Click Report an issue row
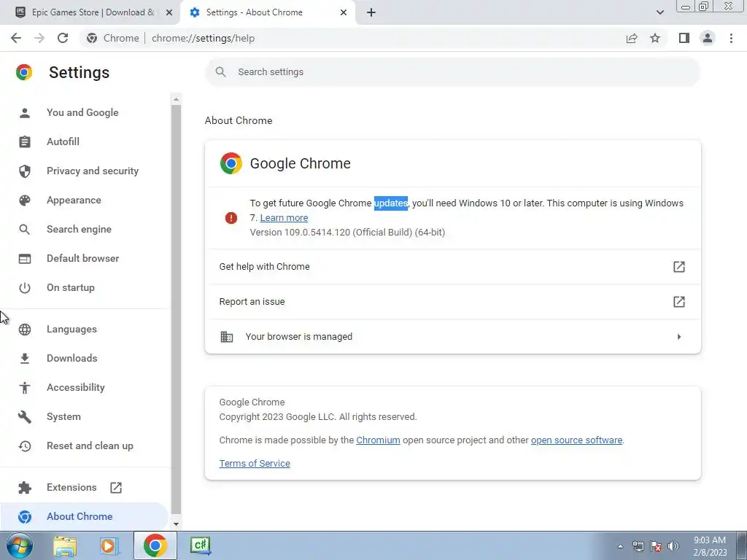The image size is (747, 560). pyautogui.click(x=452, y=301)
